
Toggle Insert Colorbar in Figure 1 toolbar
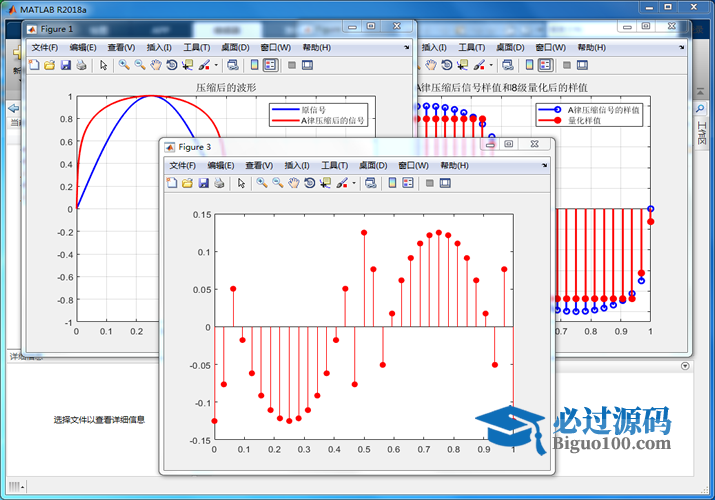pyautogui.click(x=254, y=65)
